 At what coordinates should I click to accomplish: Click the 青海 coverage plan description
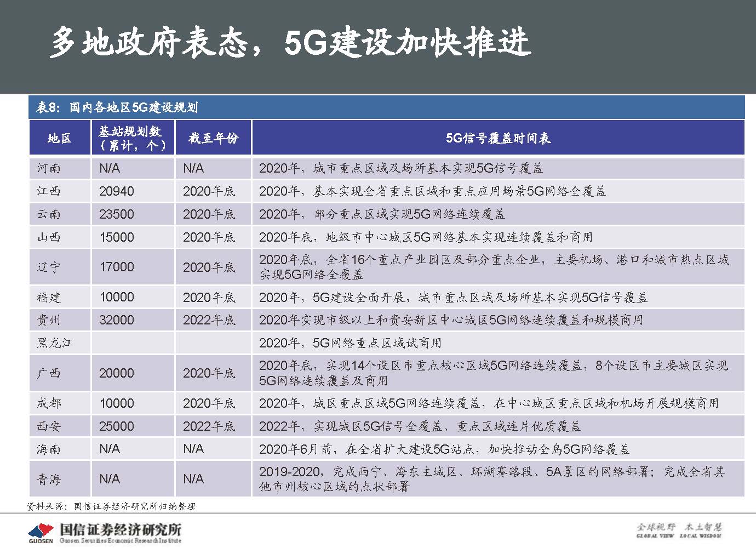(493, 478)
